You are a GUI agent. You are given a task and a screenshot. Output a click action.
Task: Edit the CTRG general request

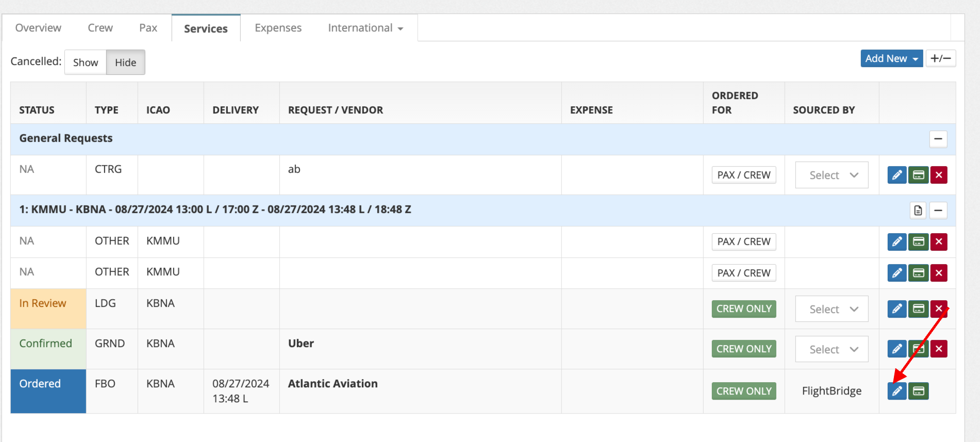click(x=897, y=175)
